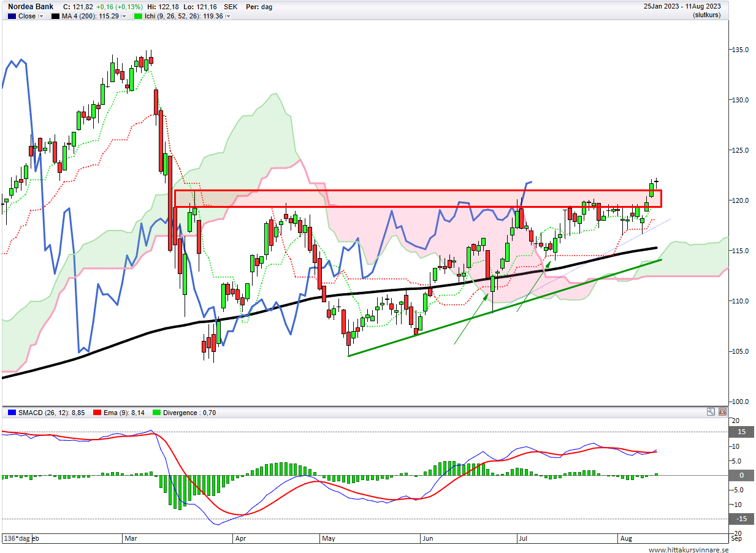Click the red Ema (9) legend square
Viewport: 756px width, 553px height.
[96, 413]
